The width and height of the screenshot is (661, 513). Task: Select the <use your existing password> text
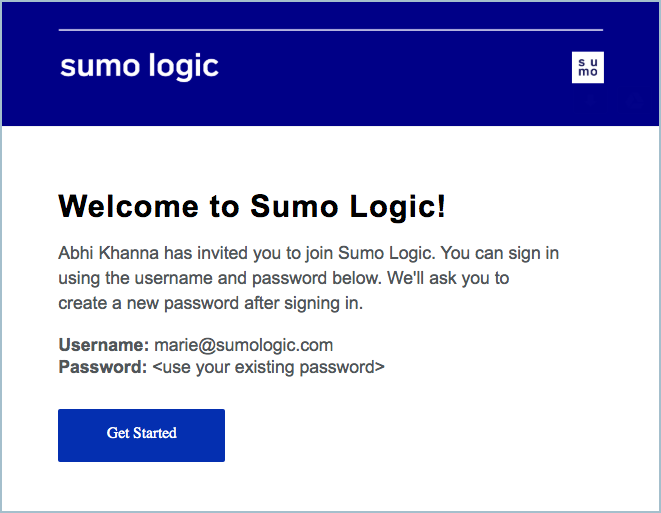[x=268, y=367]
